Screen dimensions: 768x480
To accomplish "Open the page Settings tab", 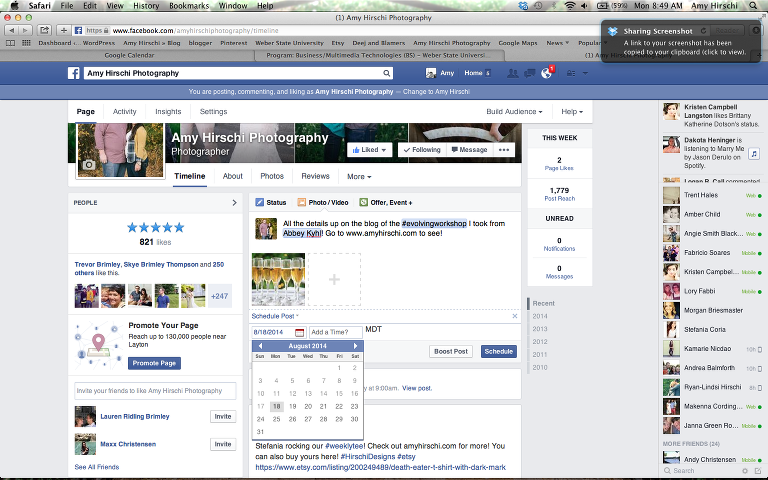I will pos(213,112).
